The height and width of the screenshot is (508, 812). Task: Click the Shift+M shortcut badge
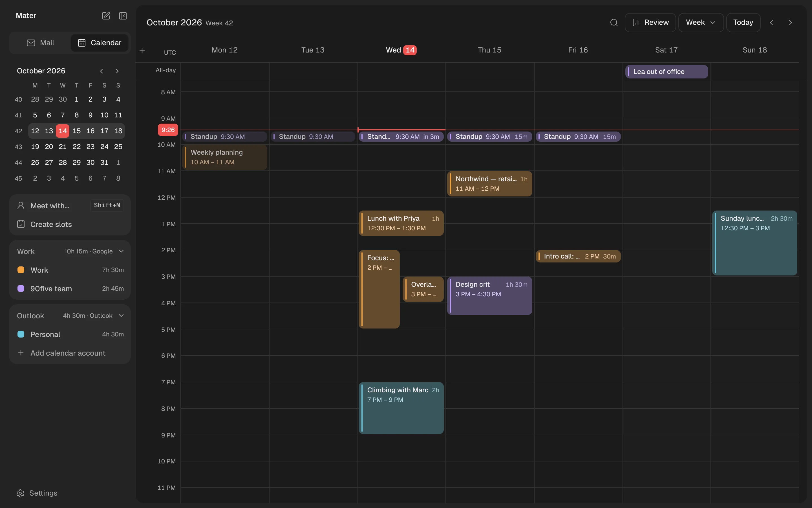click(107, 205)
